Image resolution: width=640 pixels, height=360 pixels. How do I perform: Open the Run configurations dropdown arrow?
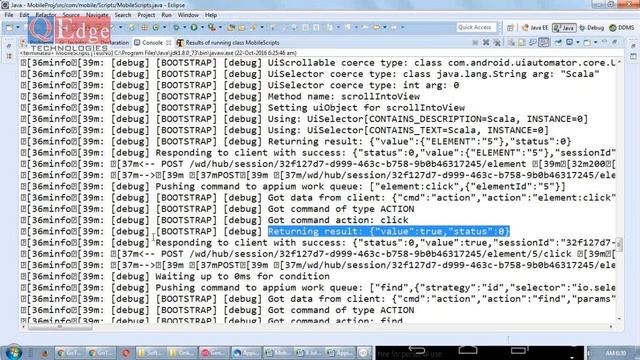coord(202,27)
